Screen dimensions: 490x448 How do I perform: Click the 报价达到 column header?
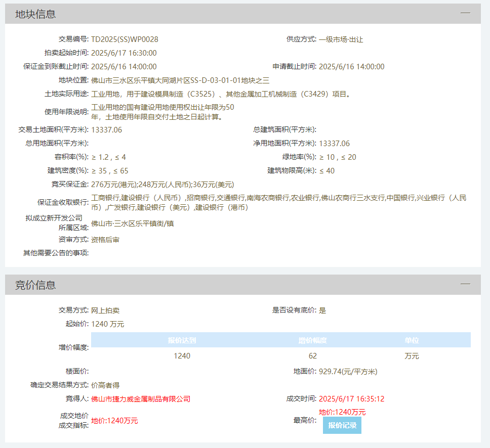coord(182,340)
